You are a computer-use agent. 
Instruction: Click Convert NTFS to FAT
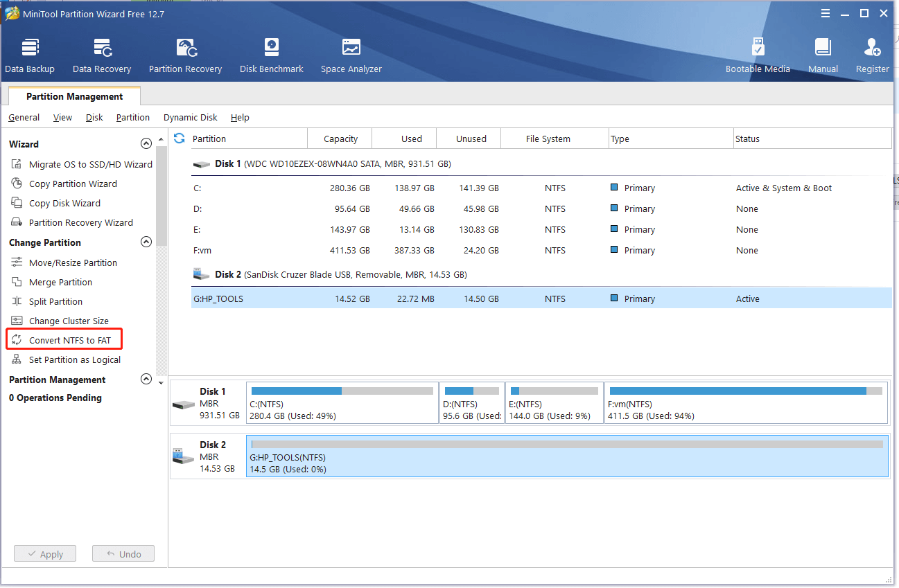point(69,340)
